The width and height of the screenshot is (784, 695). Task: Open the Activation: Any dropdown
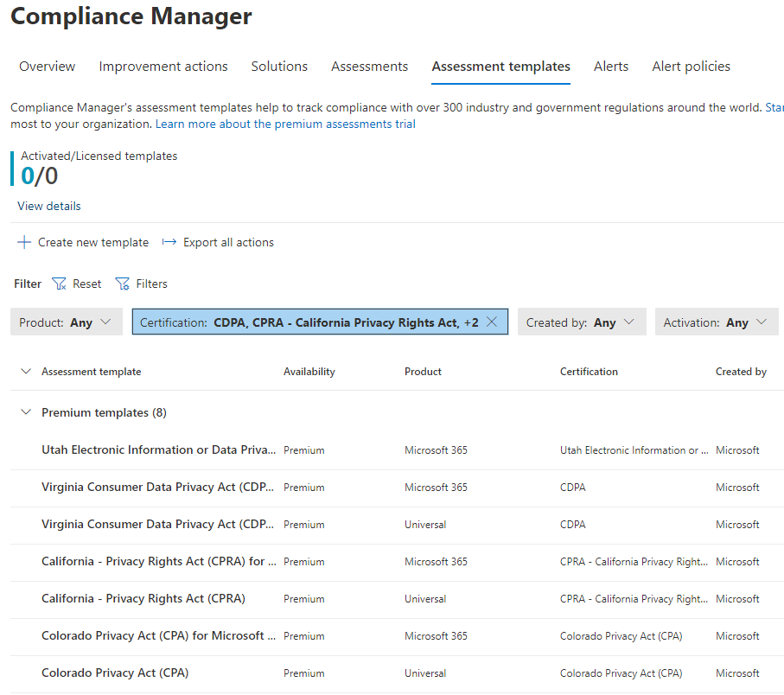point(717,322)
